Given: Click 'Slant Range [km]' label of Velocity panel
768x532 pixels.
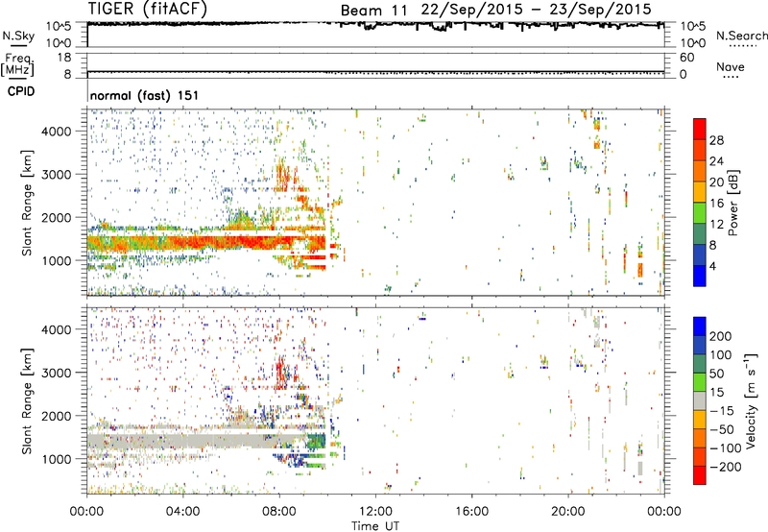Looking at the screenshot, I should 27,401.
